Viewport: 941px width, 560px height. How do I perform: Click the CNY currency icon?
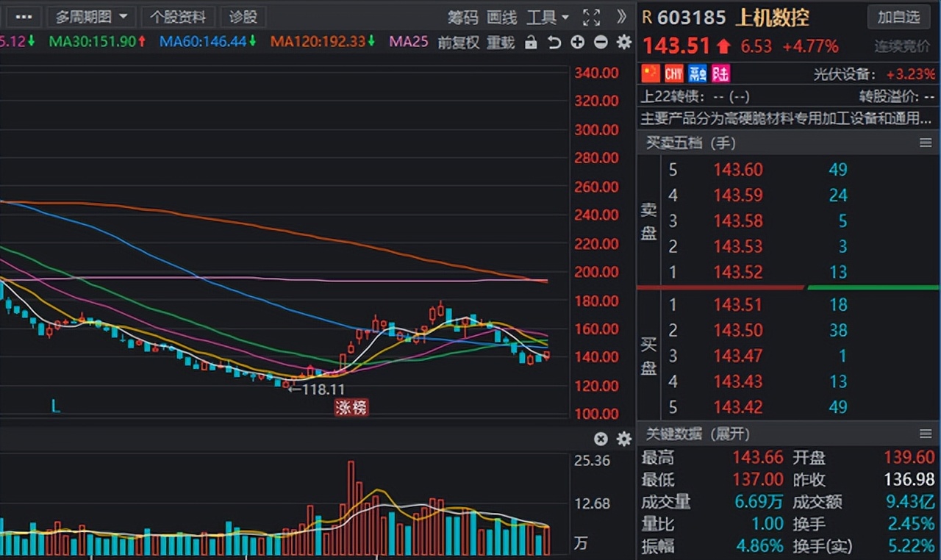pos(673,73)
